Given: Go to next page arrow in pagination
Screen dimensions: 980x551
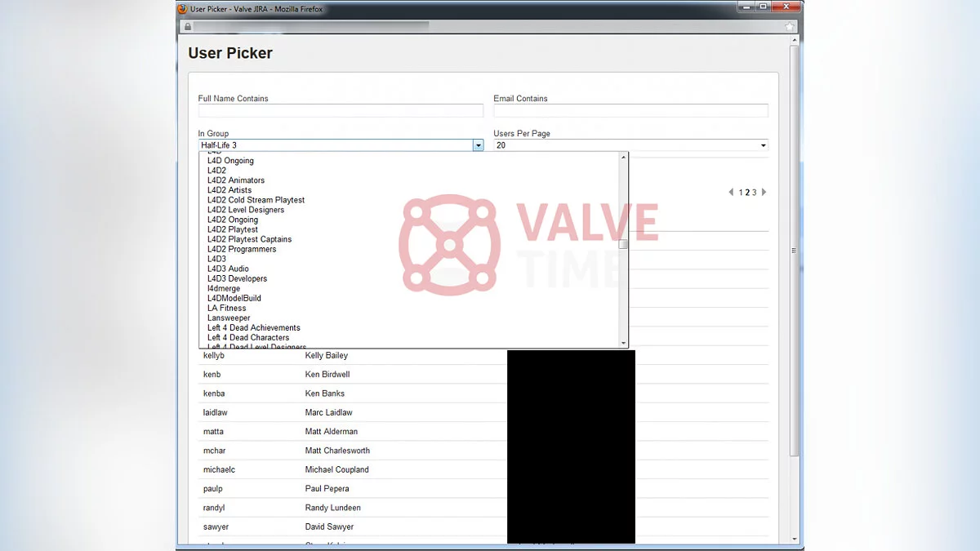Looking at the screenshot, I should 764,193.
